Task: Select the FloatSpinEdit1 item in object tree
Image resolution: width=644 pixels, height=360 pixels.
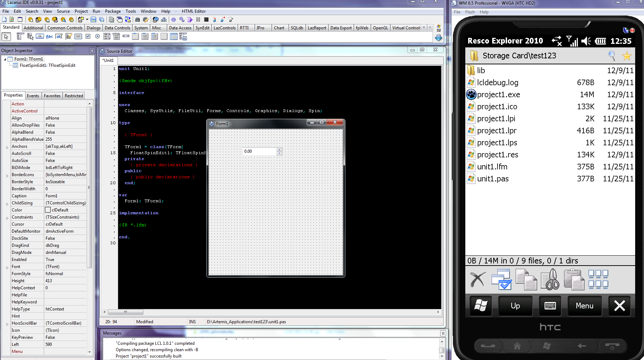Action: tap(47, 65)
